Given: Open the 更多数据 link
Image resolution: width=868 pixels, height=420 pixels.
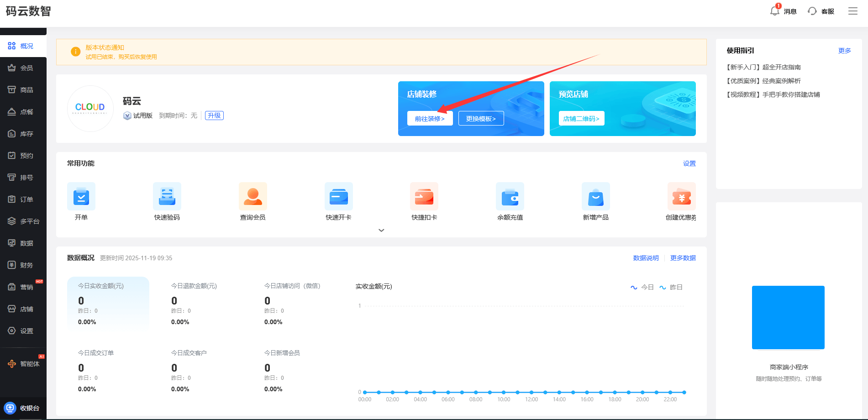Looking at the screenshot, I should tap(683, 258).
